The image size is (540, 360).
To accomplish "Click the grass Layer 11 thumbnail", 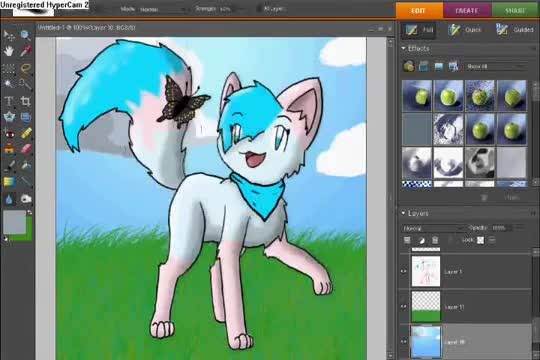I will coord(426,307).
